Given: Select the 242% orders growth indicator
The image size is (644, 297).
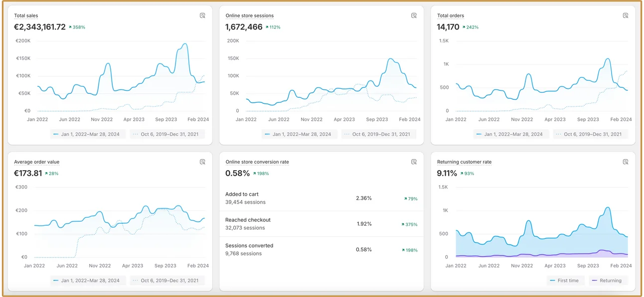Looking at the screenshot, I should pyautogui.click(x=471, y=27).
